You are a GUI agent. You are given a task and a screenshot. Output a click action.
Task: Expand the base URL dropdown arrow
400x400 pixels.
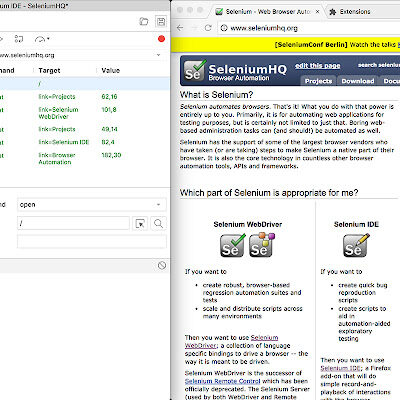pyautogui.click(x=159, y=55)
